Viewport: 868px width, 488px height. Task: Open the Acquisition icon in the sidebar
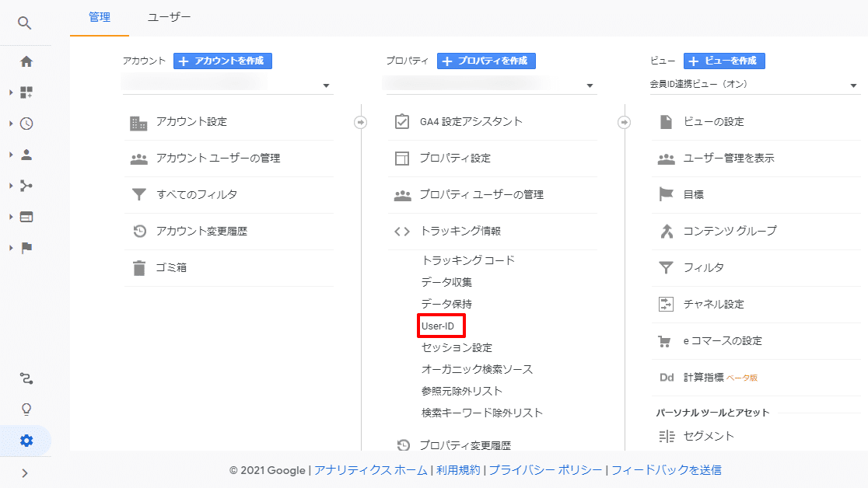click(x=26, y=185)
